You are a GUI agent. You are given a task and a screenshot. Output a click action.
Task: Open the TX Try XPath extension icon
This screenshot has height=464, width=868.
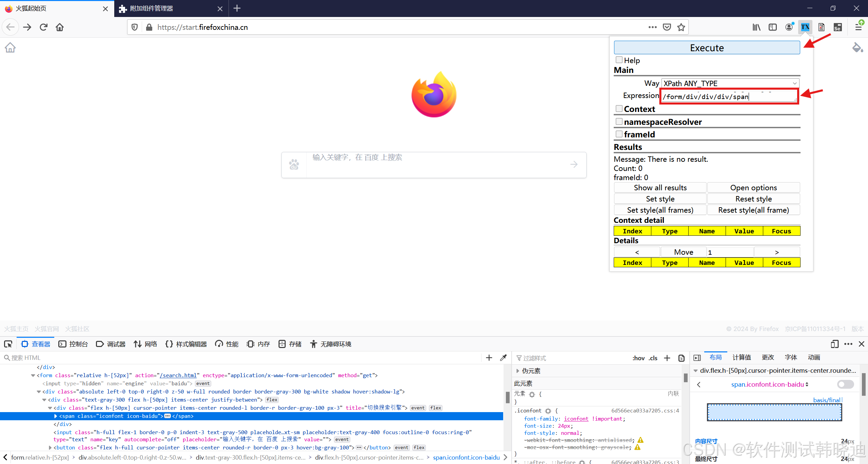[805, 27]
